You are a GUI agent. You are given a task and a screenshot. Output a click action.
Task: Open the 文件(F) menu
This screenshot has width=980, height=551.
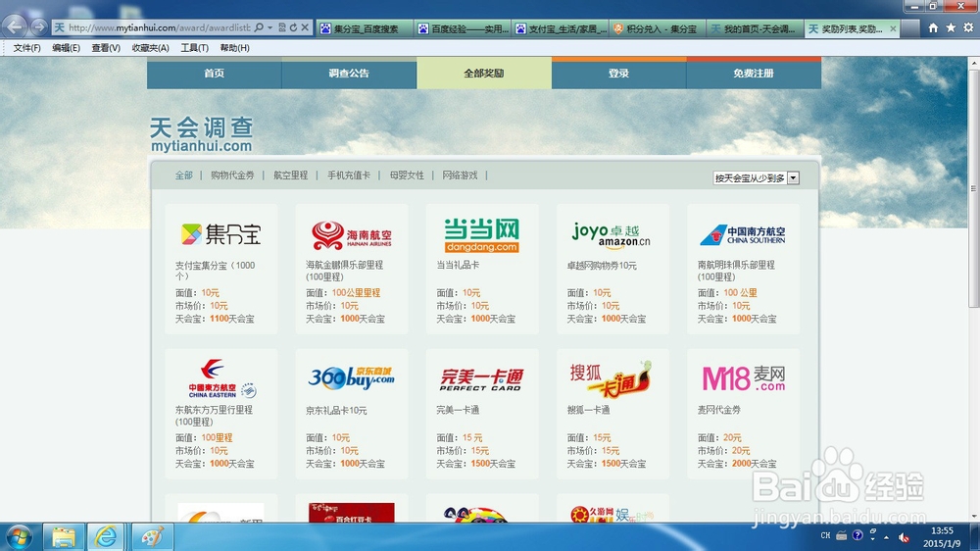pos(26,47)
